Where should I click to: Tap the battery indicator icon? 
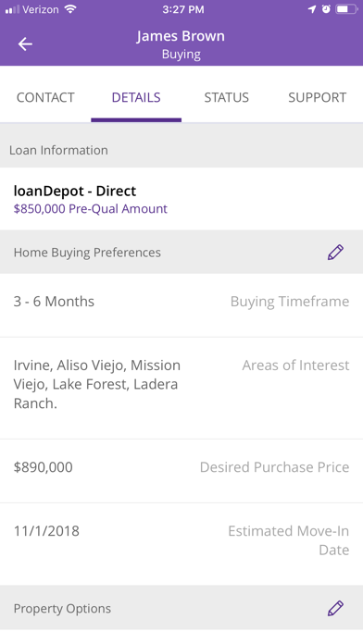346,9
